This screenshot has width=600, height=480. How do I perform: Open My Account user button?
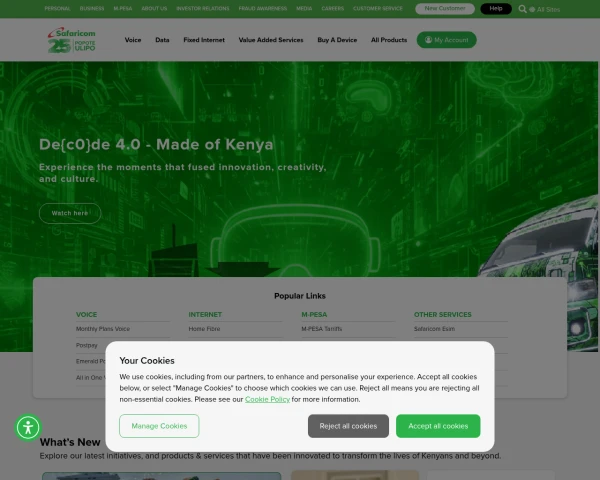point(447,40)
